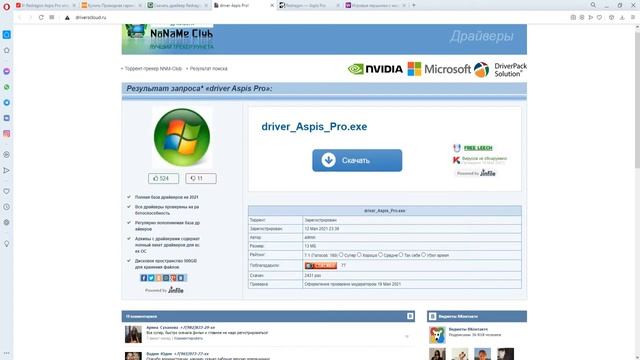Click the not-secure warning icon in address bar

click(x=67, y=18)
